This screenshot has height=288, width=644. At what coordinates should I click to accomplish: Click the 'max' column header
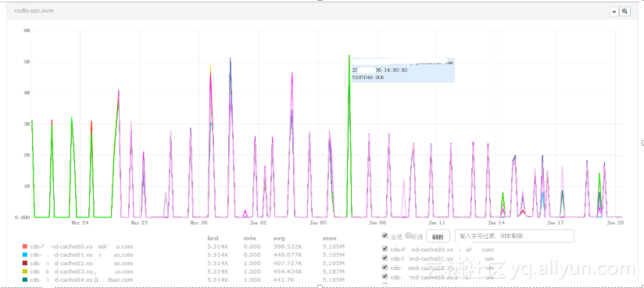[329, 238]
